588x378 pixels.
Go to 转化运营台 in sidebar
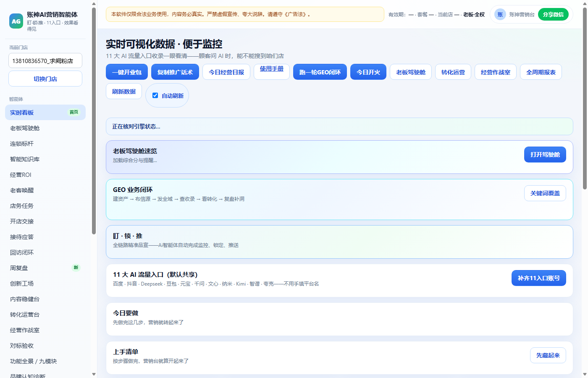[45, 314]
